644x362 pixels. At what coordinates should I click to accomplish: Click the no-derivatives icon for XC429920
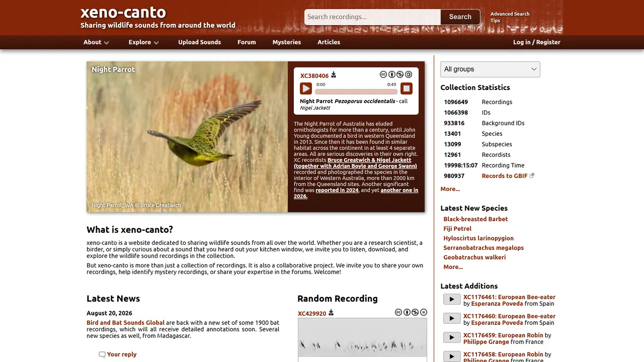tap(424, 312)
